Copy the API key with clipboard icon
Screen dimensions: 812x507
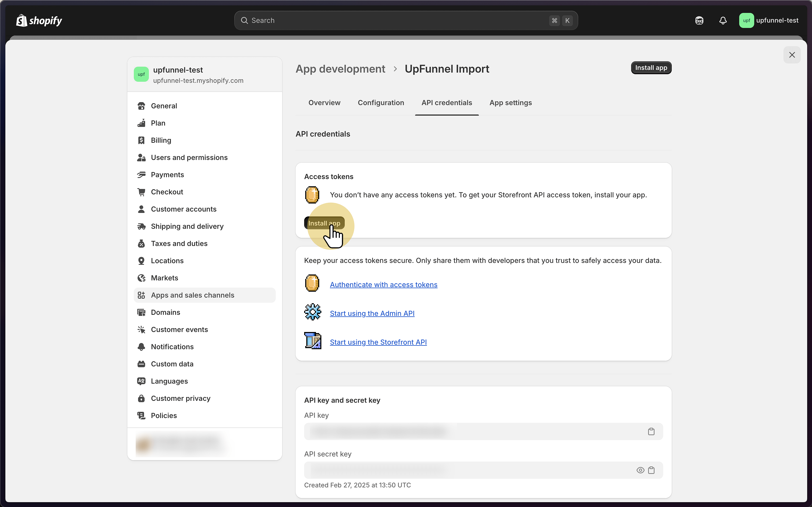[x=651, y=431]
